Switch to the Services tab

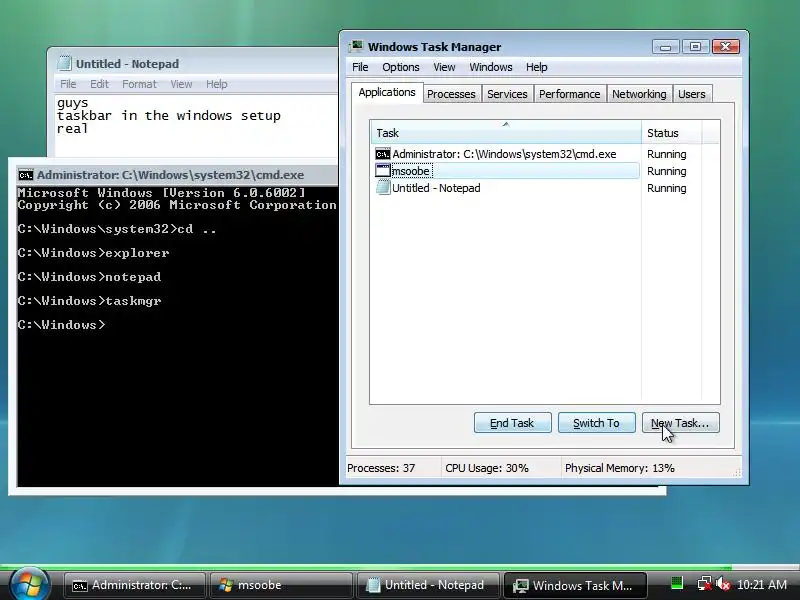507,94
